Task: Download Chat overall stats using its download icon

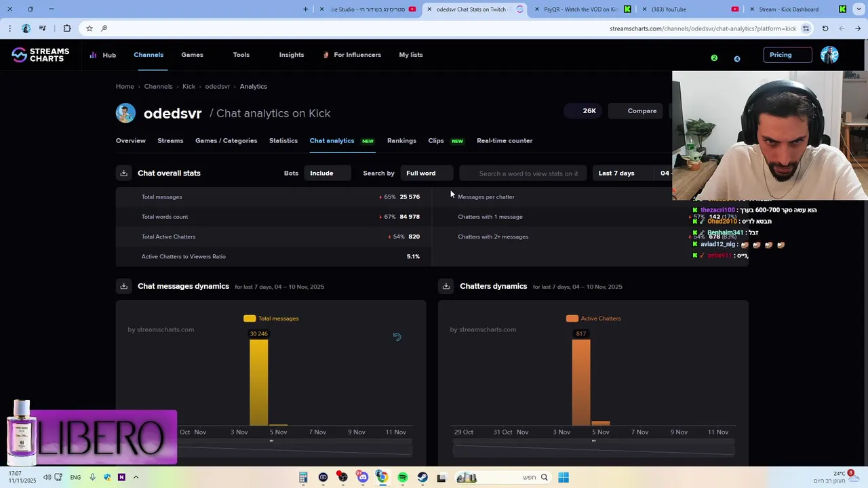Action: click(123, 174)
